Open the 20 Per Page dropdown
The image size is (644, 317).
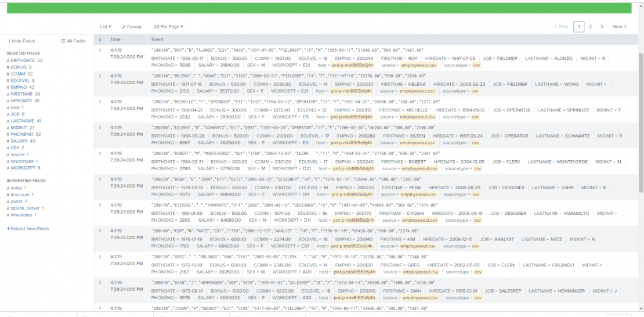[168, 27]
